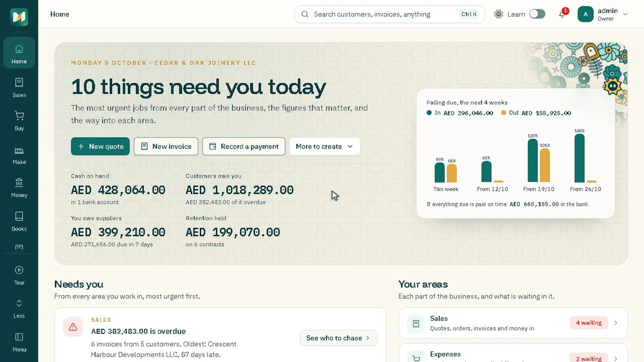Screen dimensions: 644x362
Task: Open the Sales area card
Action: (x=513, y=323)
